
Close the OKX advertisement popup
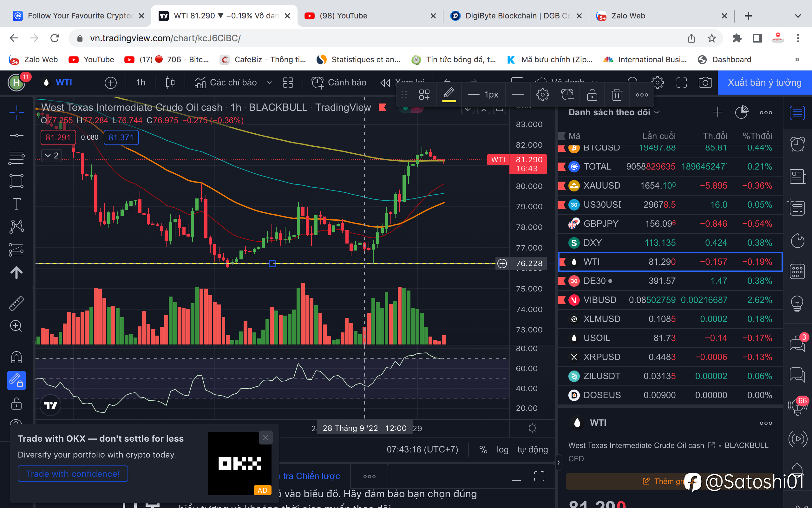[265, 438]
